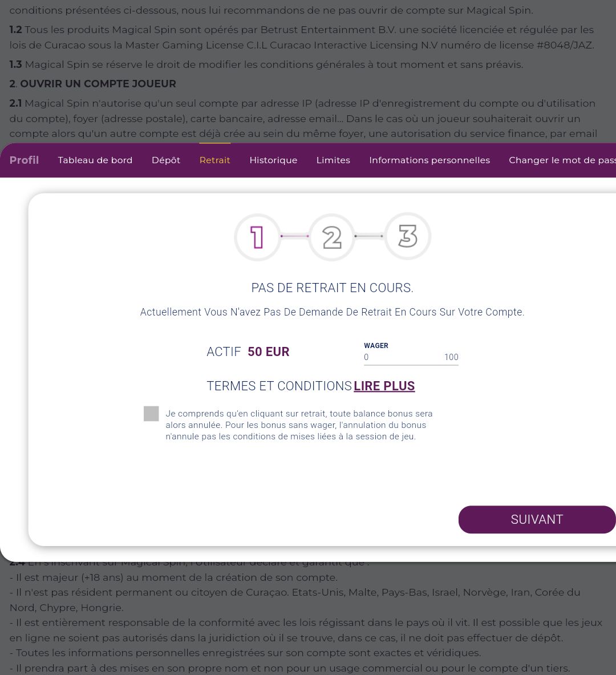Open the LIRE PLUS terms link
The image size is (616, 675).
tap(384, 386)
